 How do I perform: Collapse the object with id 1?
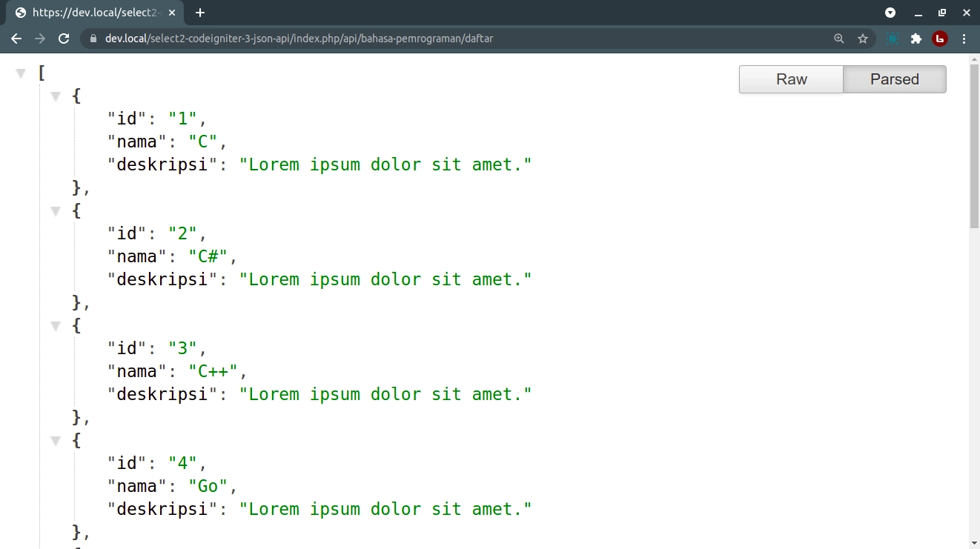[x=56, y=96]
